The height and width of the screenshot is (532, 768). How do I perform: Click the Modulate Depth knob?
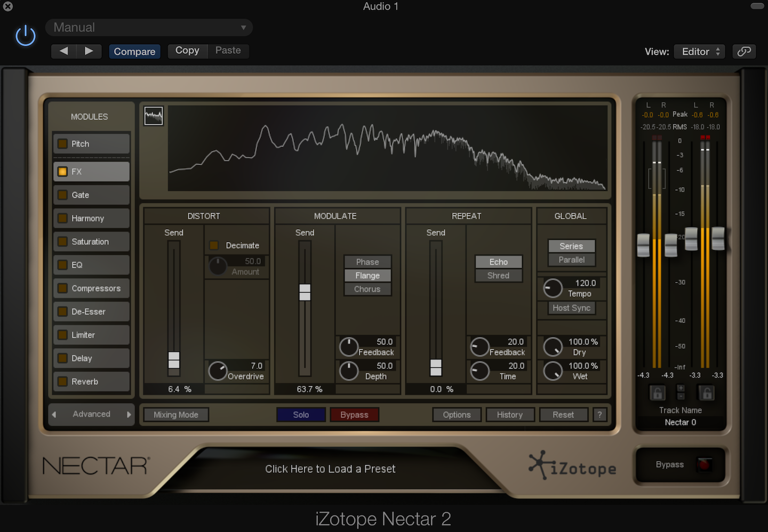349,371
